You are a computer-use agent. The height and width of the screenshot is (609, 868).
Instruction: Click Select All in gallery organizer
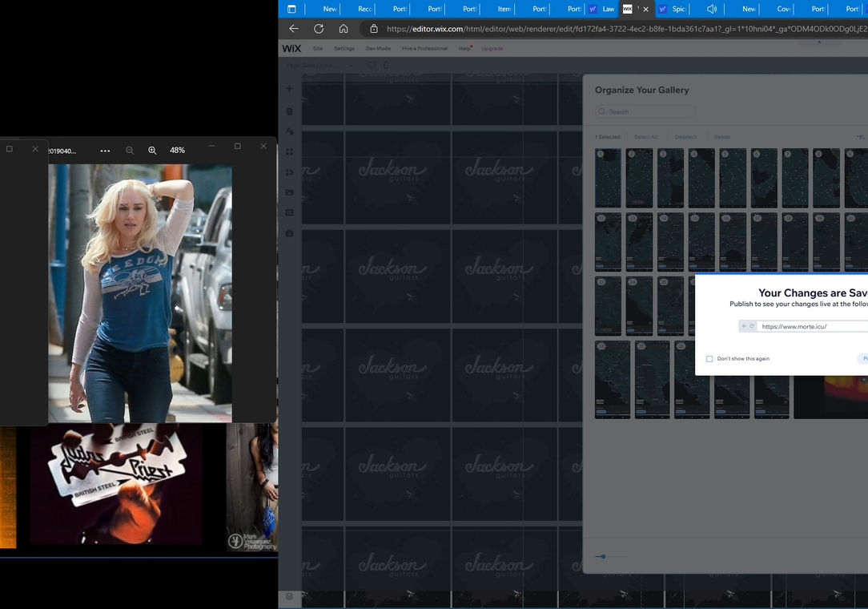coord(645,137)
